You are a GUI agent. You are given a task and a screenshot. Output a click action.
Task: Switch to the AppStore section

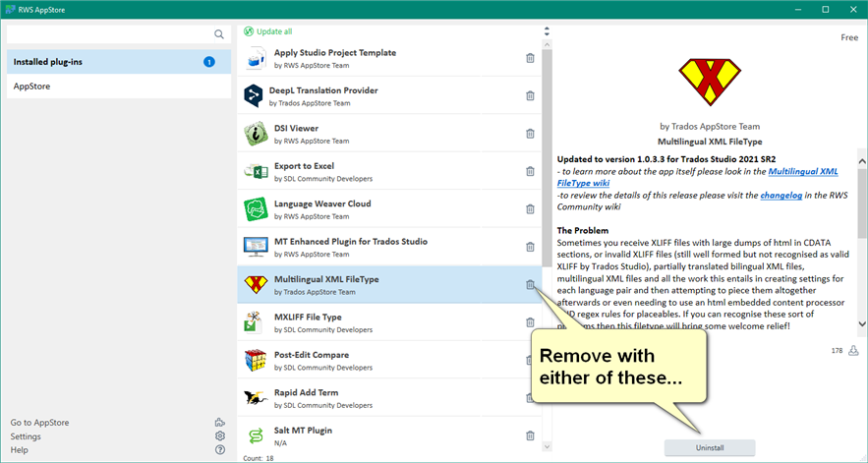[x=119, y=87]
